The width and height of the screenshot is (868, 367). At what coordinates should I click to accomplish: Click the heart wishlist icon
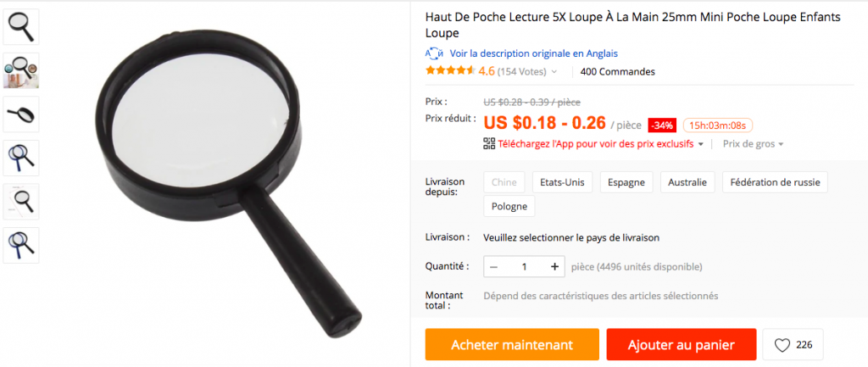(x=782, y=346)
